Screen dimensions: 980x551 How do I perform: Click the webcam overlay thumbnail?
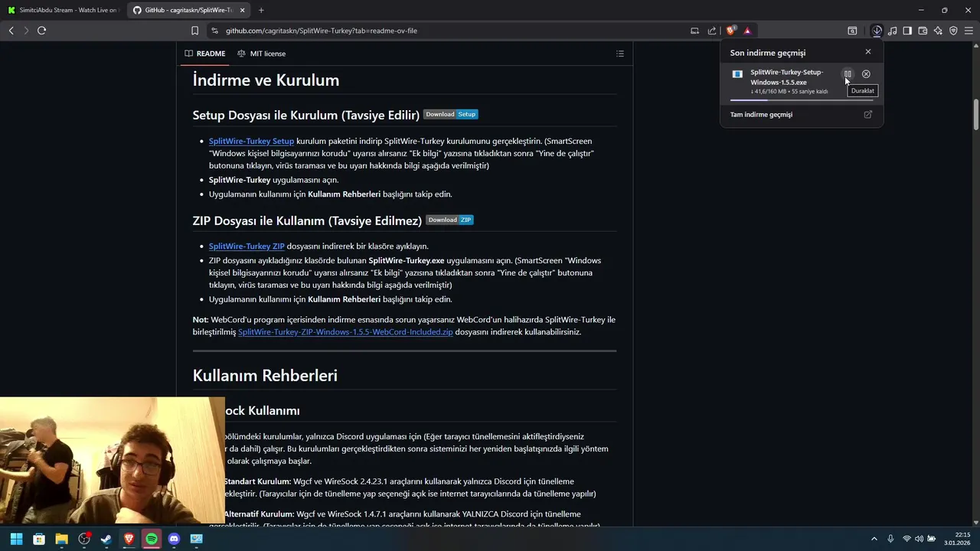[113, 460]
